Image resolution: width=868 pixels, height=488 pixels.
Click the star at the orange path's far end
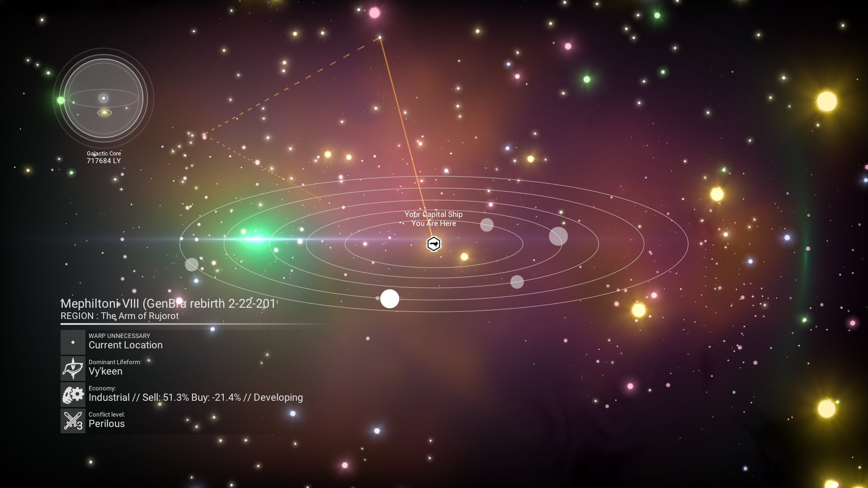tap(380, 38)
